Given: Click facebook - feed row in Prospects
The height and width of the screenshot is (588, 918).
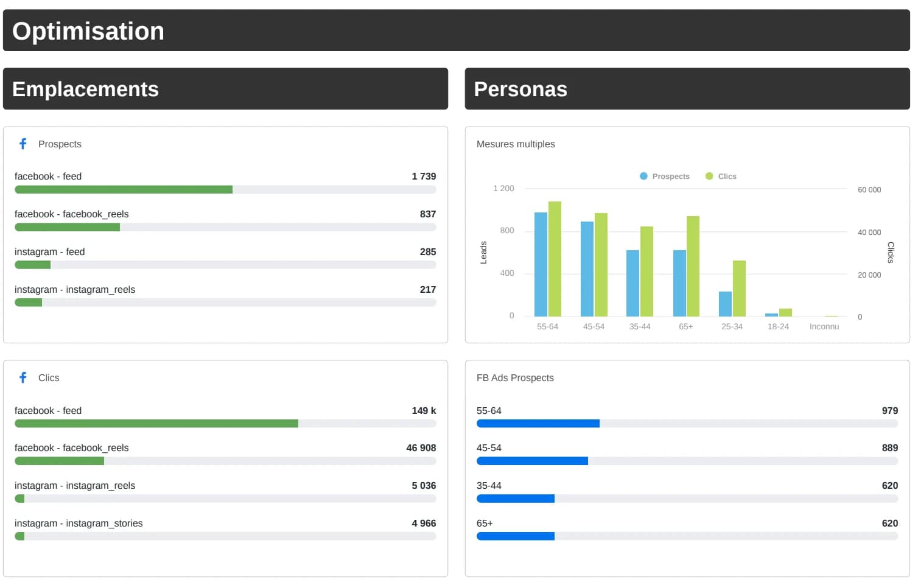Looking at the screenshot, I should click(x=225, y=183).
